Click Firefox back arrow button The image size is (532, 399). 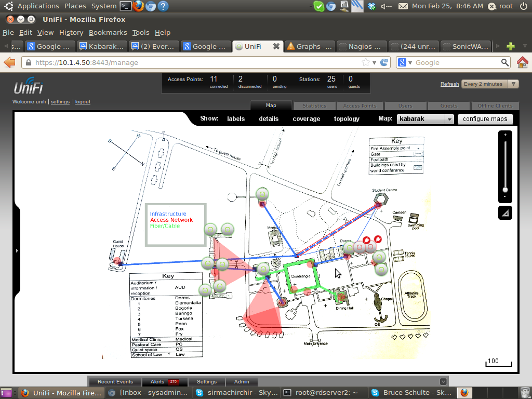click(9, 62)
